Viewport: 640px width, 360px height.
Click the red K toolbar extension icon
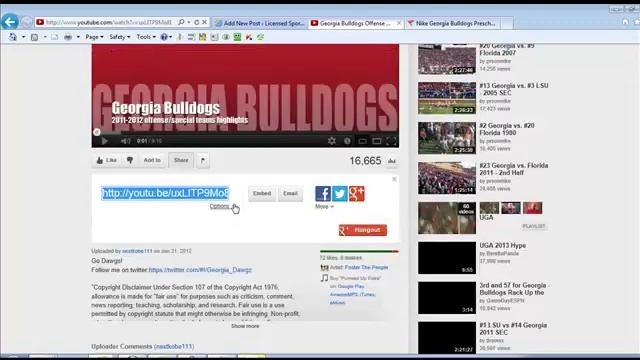(249, 37)
